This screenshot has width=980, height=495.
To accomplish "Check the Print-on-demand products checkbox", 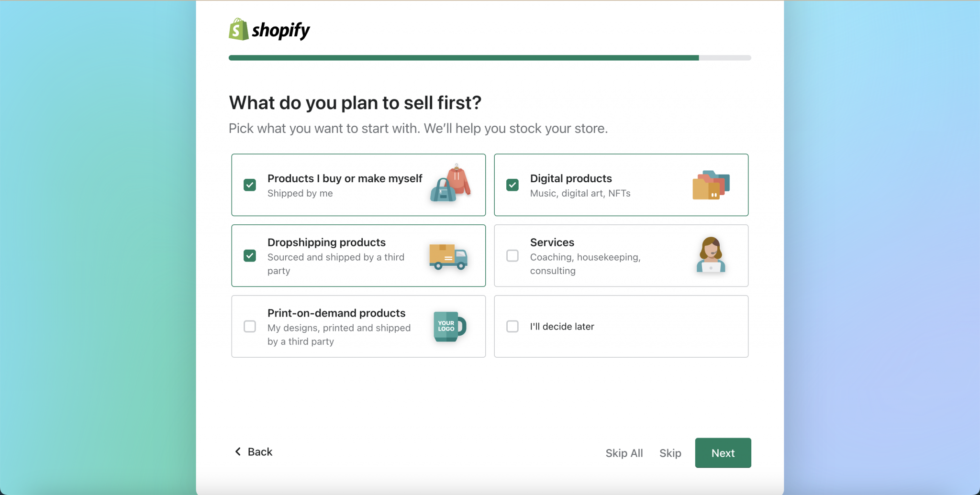I will pos(250,327).
